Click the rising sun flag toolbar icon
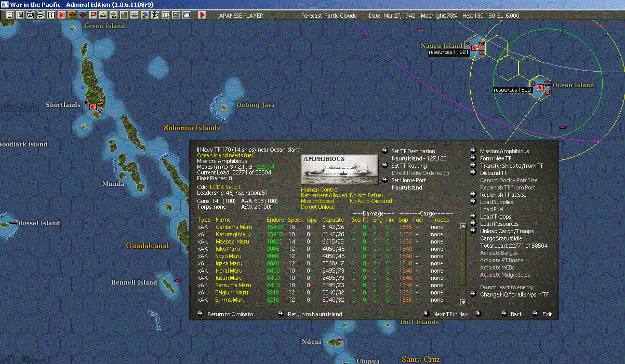The image size is (625, 364). 61,16
